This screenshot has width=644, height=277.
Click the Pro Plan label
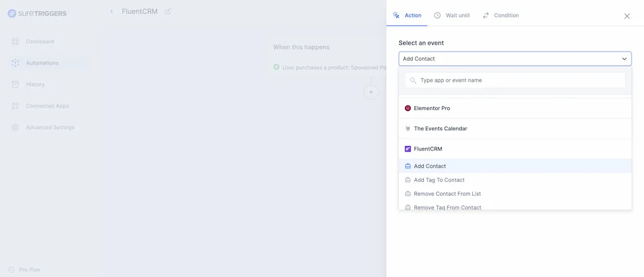[30, 270]
